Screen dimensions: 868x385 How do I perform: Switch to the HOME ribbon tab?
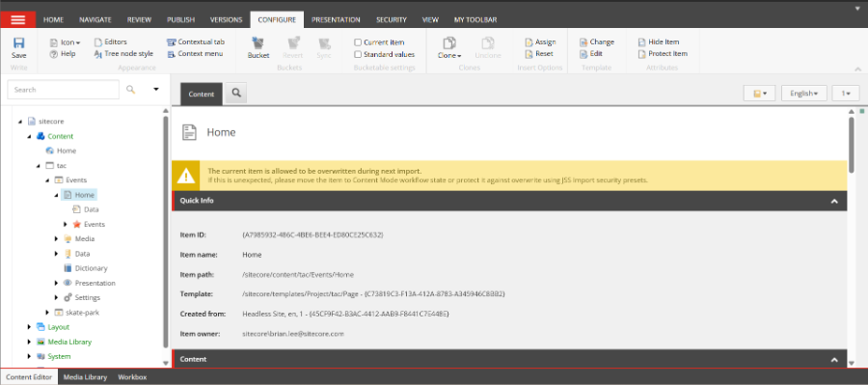pos(53,19)
